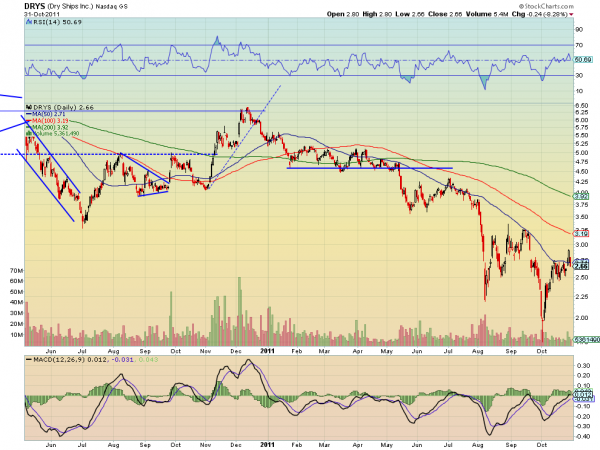This screenshot has height=450, width=600.
Task: Click the black line marker before MACD(12,26,9)
Action: 29,360
